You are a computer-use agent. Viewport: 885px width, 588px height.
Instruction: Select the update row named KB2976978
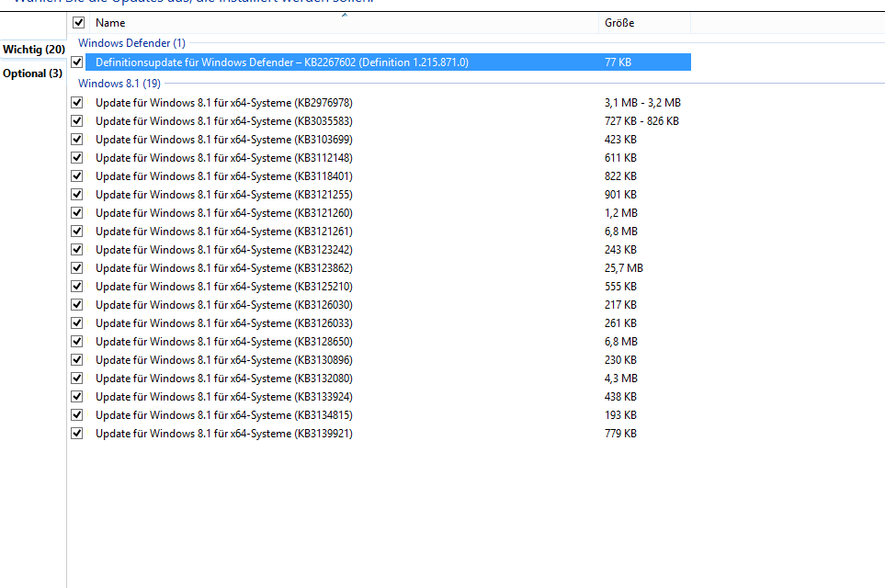coord(224,103)
